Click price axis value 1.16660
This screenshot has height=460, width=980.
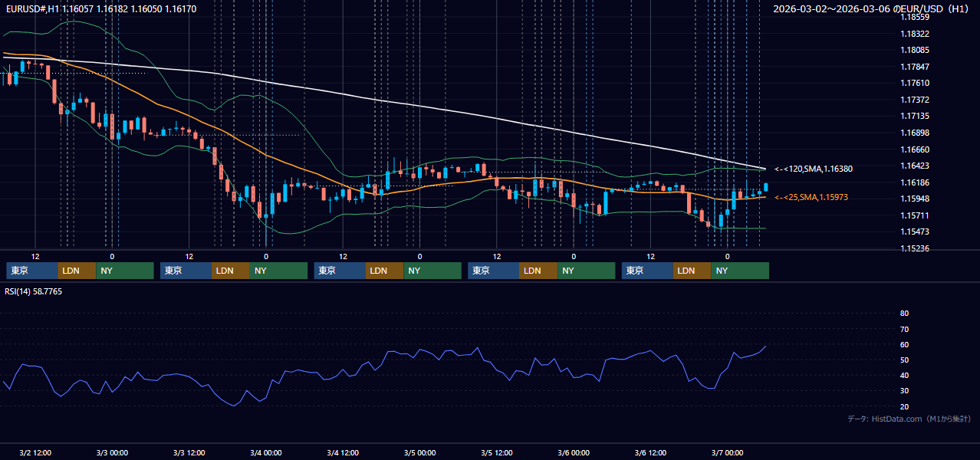coord(914,150)
